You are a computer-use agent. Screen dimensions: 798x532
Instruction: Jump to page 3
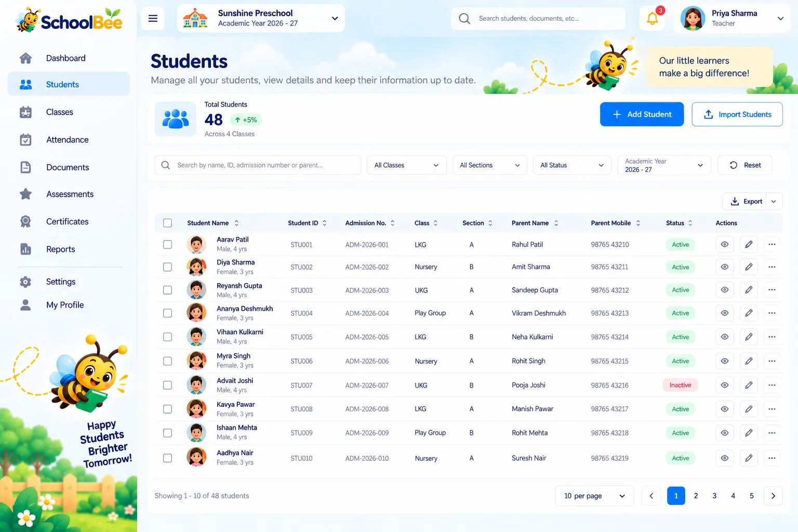coord(714,496)
